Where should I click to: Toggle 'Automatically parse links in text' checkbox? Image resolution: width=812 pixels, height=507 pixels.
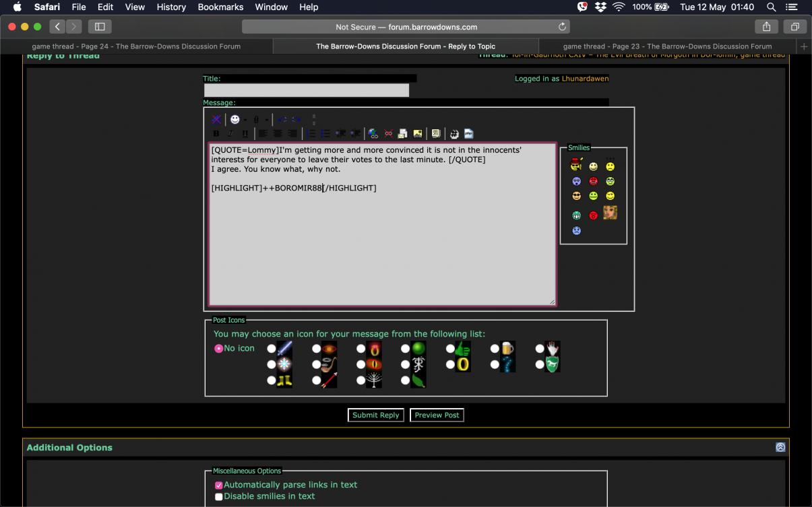coord(219,485)
